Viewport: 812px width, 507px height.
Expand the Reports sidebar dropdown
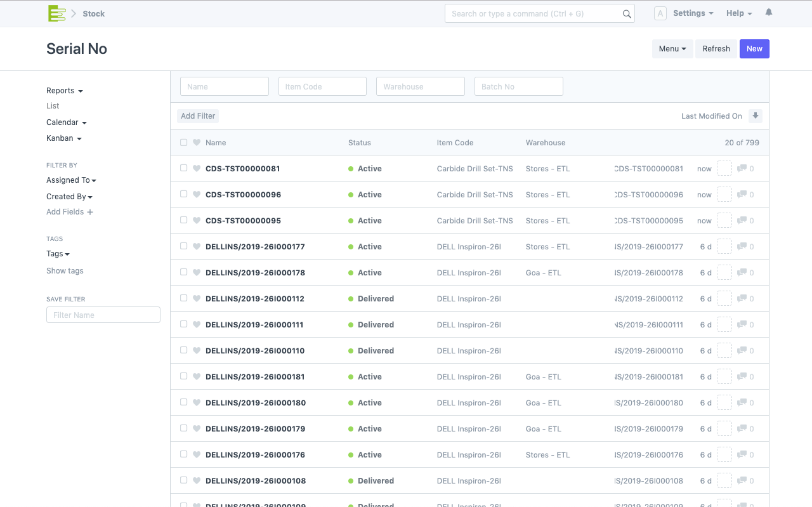[64, 91]
